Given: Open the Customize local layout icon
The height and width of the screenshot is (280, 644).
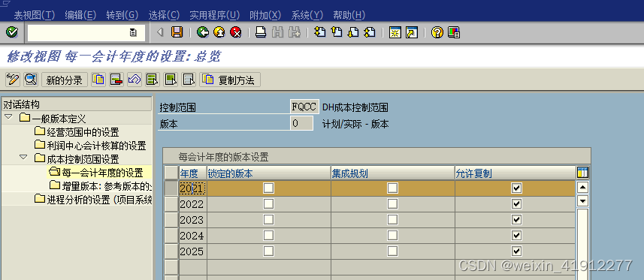Looking at the screenshot, I should [454, 32].
